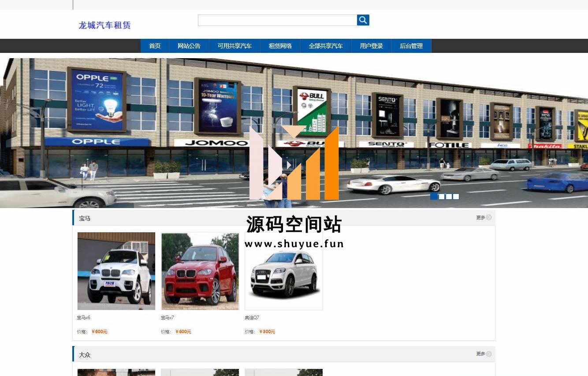The image size is (588, 376).
Task: Click ¥300元 price under 奥迪Q7
Action: pos(267,331)
